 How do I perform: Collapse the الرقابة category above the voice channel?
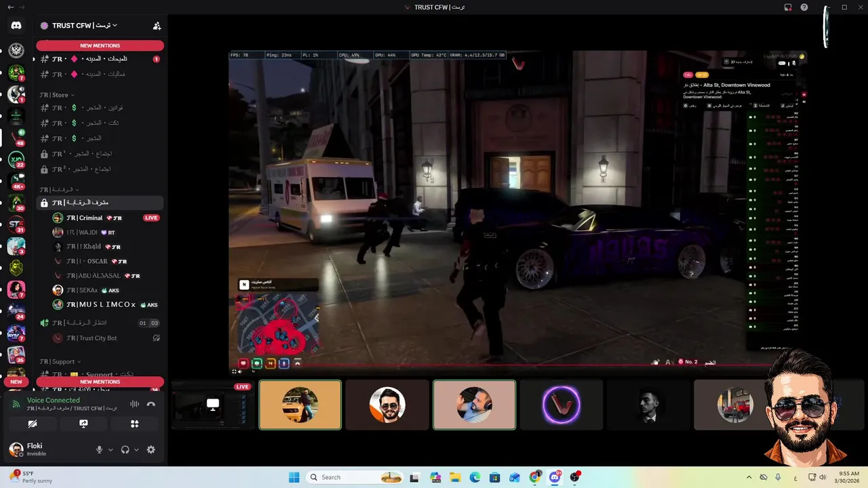59,190
